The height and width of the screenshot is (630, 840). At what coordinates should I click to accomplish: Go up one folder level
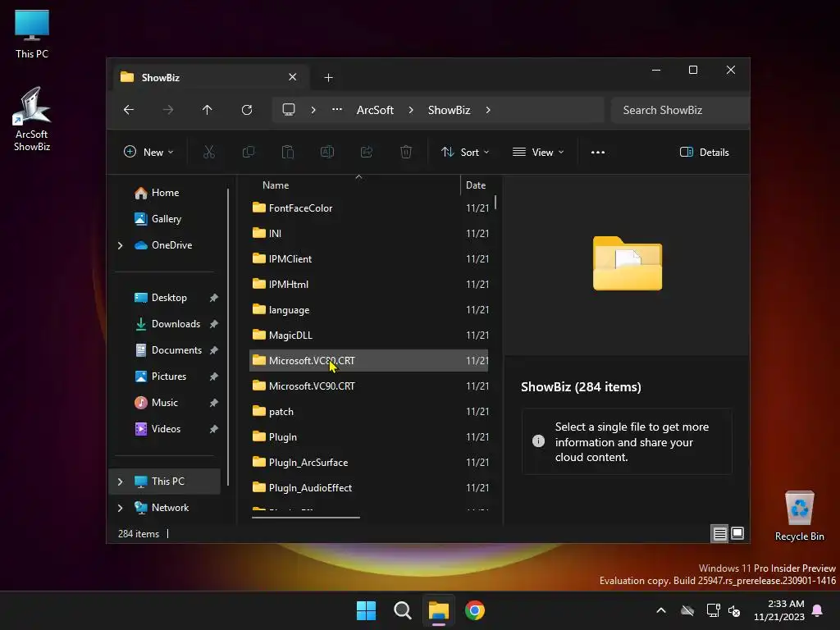pos(208,110)
